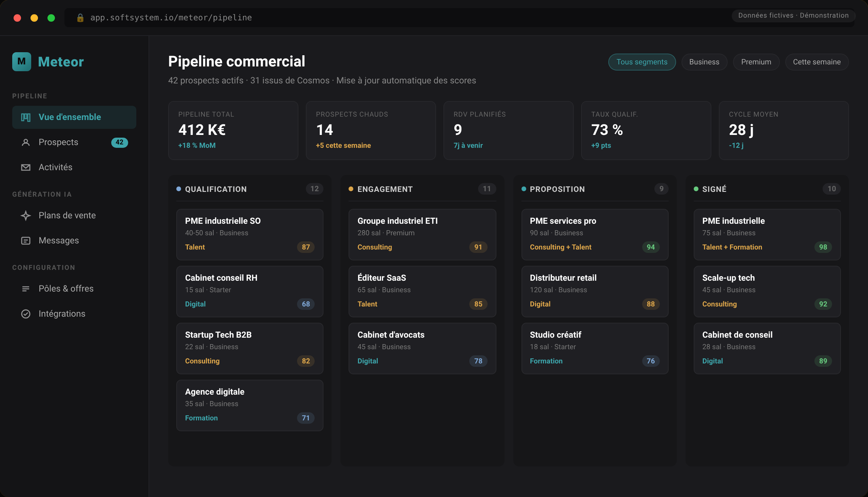Open the PME industrielle 75 sal card

click(x=767, y=235)
